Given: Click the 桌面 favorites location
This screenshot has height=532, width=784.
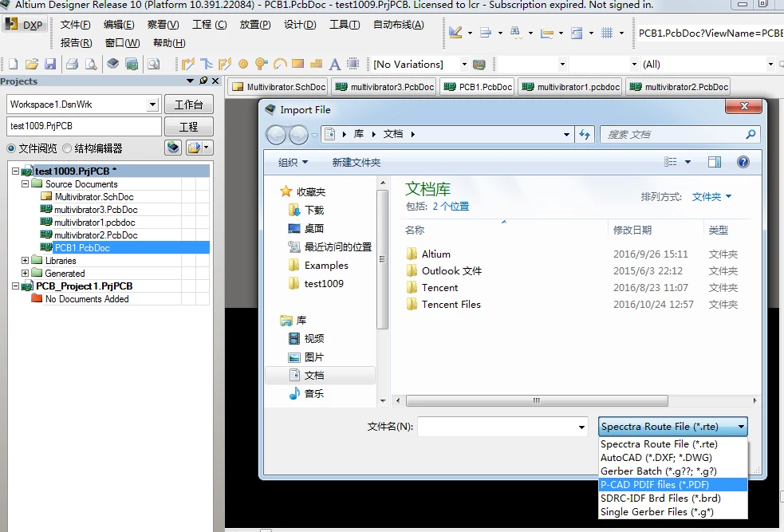Looking at the screenshot, I should (x=314, y=228).
